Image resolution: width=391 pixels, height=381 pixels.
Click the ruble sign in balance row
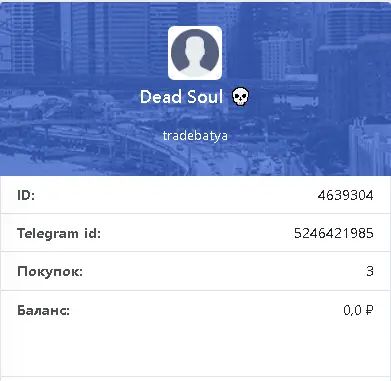pos(369,310)
